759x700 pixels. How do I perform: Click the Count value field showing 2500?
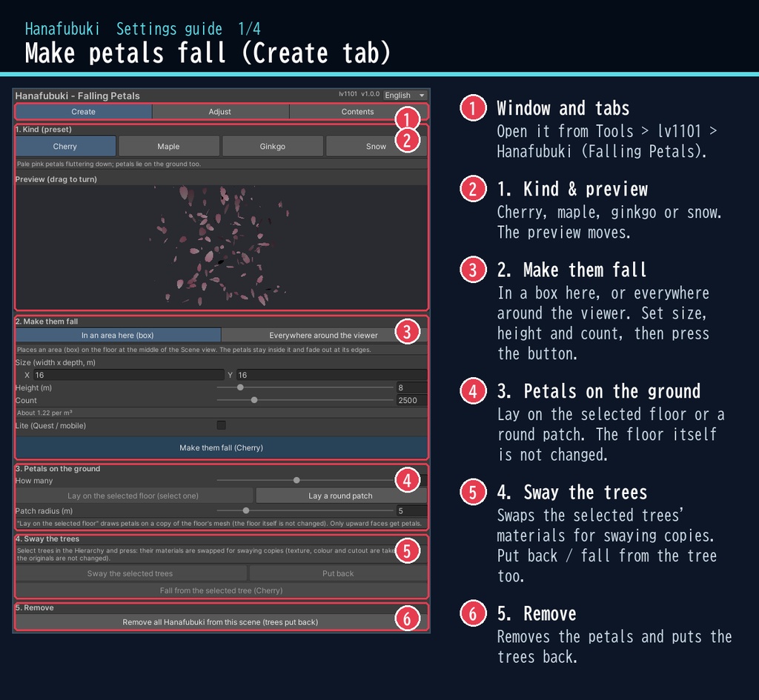[411, 400]
